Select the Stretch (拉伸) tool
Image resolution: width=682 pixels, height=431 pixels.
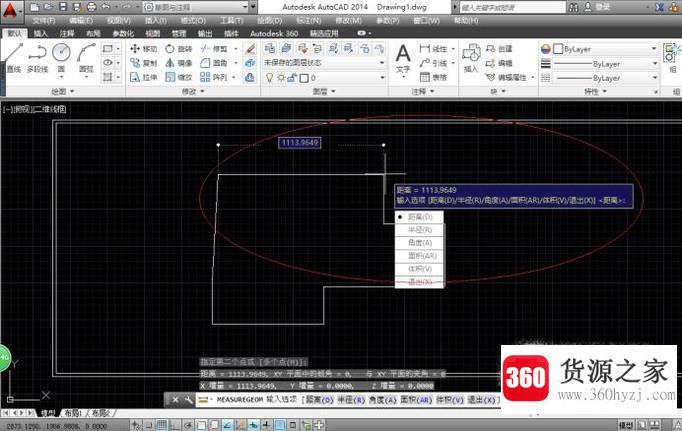144,77
